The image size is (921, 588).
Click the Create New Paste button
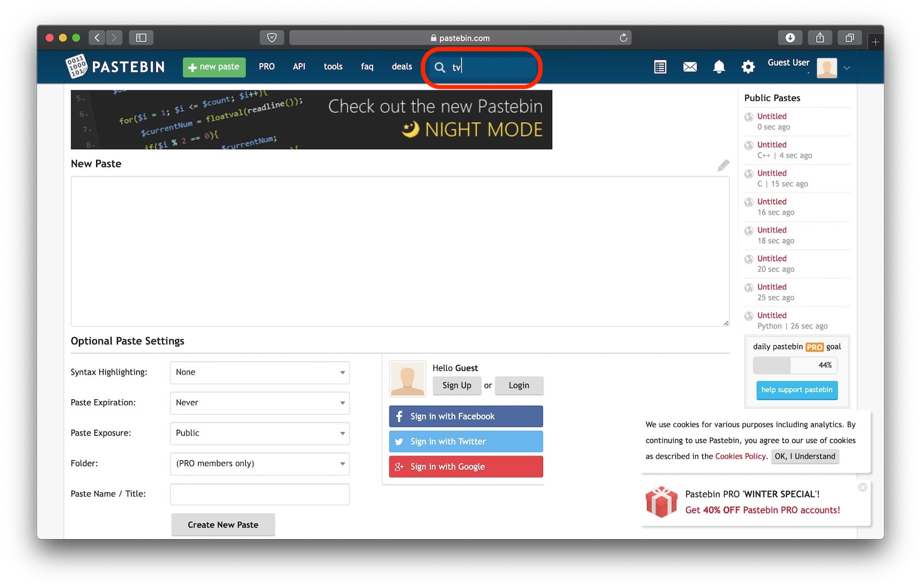click(x=223, y=525)
